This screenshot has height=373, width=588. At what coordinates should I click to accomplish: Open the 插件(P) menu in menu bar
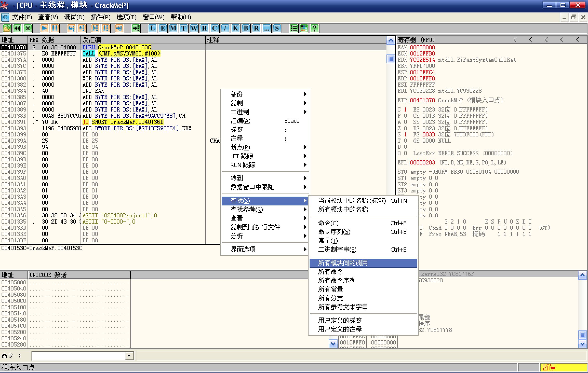coord(101,17)
